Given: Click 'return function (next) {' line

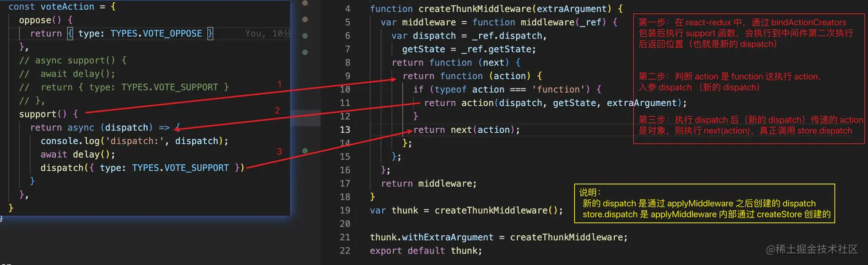Looking at the screenshot, I should [456, 62].
